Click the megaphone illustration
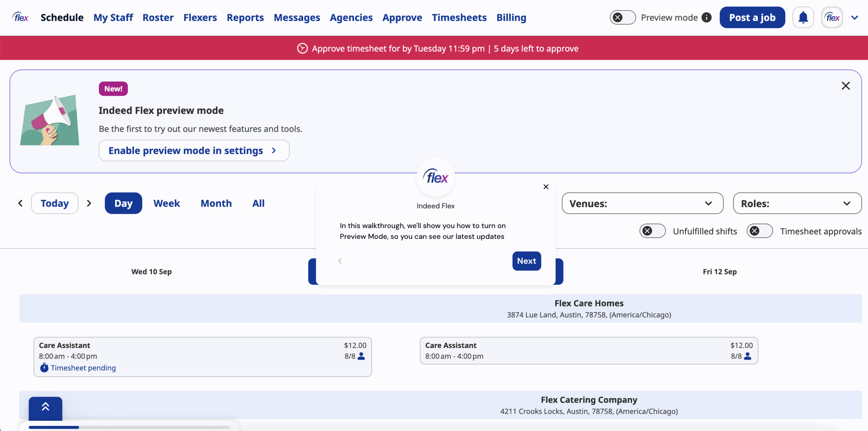Viewport: 868px width, 431px height. (x=50, y=120)
